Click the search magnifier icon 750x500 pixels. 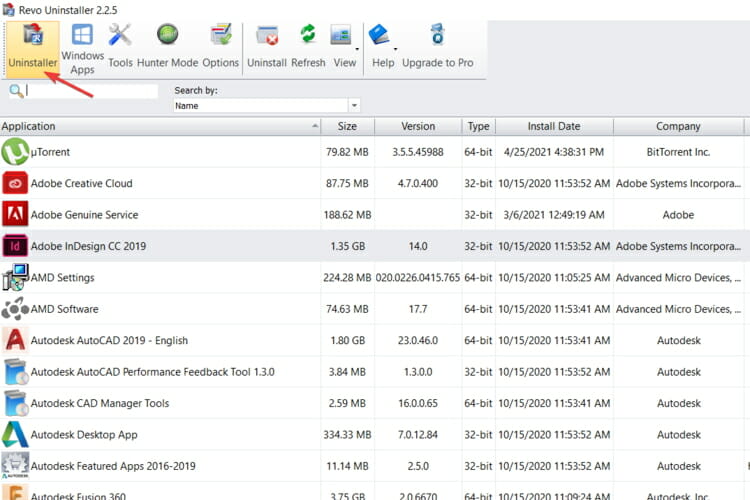point(16,91)
